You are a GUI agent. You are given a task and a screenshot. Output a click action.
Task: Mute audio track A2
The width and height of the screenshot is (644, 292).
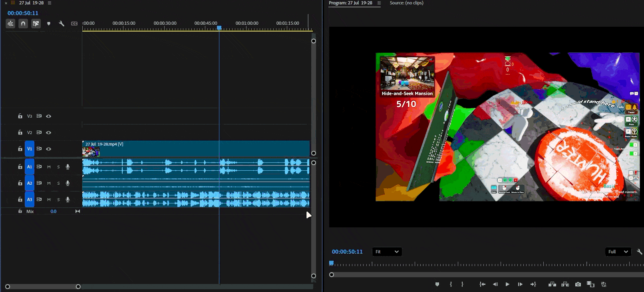coord(49,183)
